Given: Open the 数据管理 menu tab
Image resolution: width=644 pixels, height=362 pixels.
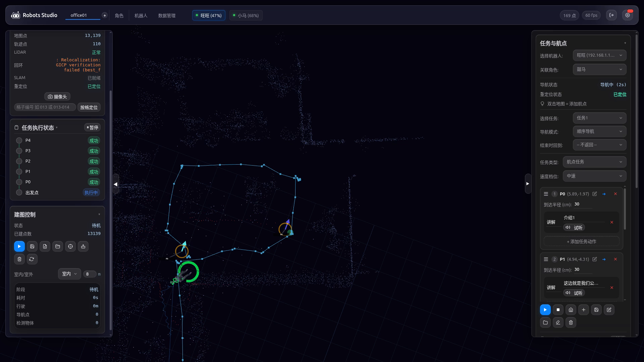Looking at the screenshot, I should pyautogui.click(x=167, y=15).
